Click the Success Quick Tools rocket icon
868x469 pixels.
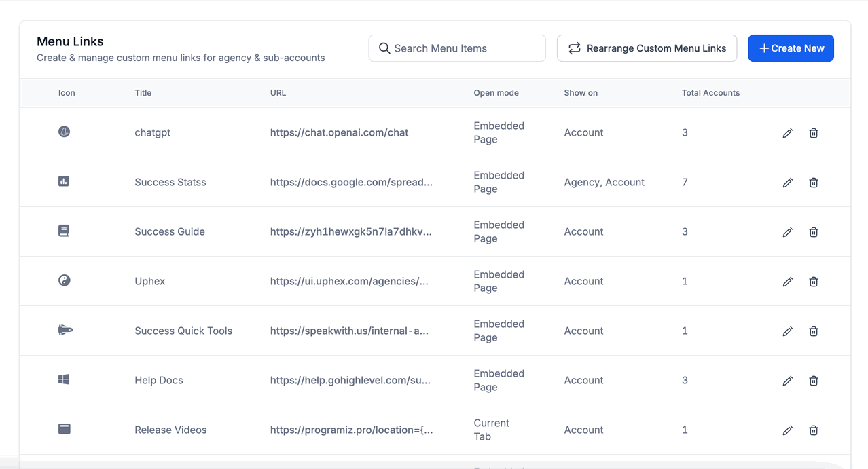(x=65, y=330)
